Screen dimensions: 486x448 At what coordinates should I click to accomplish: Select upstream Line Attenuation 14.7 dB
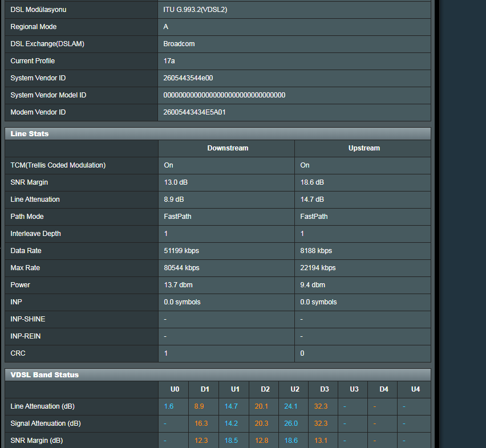pos(312,199)
